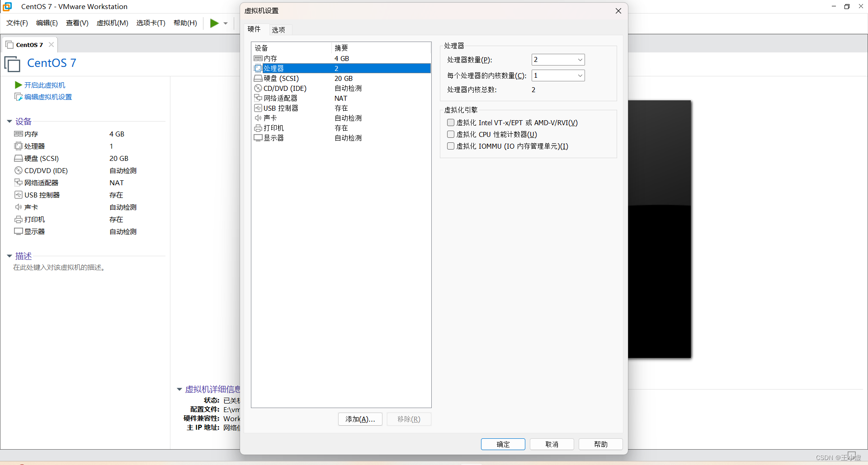868x465 pixels.
Task: Click the VMware Workstation app icon in the title bar
Action: (x=7, y=6)
